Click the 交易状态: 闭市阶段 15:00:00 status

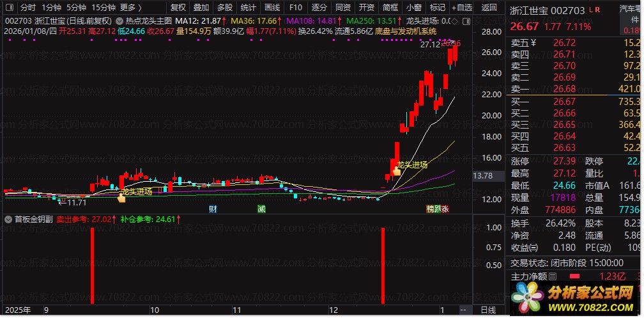[567, 263]
